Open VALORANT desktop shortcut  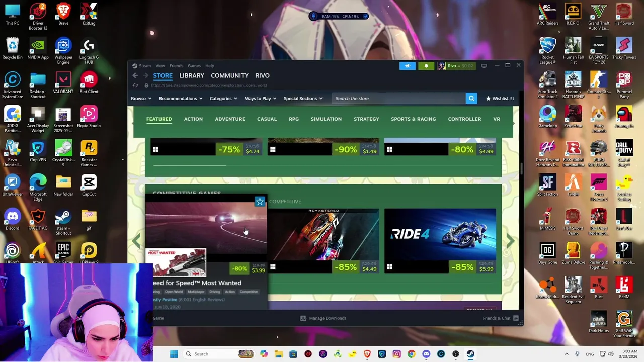(63, 83)
